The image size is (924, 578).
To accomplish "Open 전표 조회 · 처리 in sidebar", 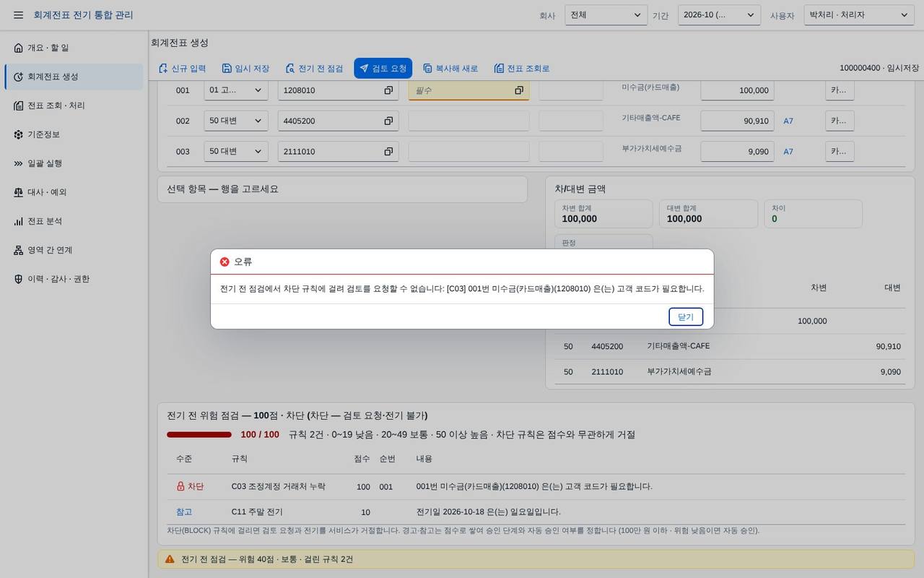I will coord(74,105).
